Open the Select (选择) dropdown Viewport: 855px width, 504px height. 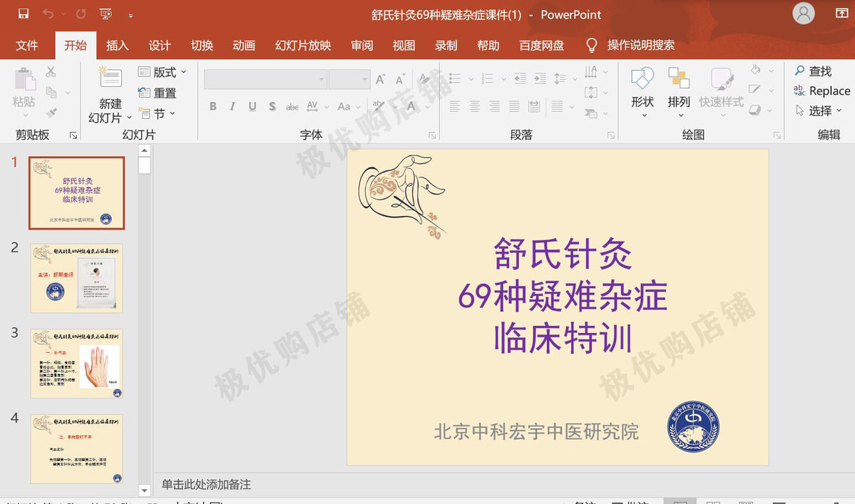820,111
